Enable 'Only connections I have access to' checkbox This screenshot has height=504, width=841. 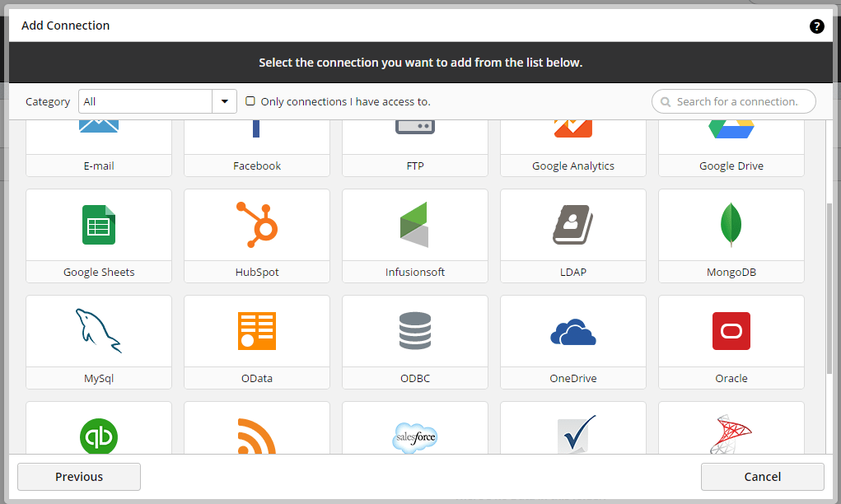pyautogui.click(x=250, y=100)
